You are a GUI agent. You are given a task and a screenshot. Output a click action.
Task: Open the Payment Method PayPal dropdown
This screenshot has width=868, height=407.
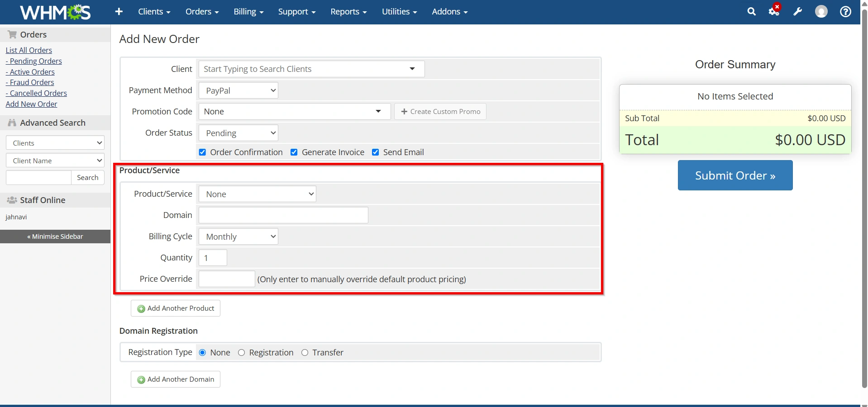(x=238, y=90)
